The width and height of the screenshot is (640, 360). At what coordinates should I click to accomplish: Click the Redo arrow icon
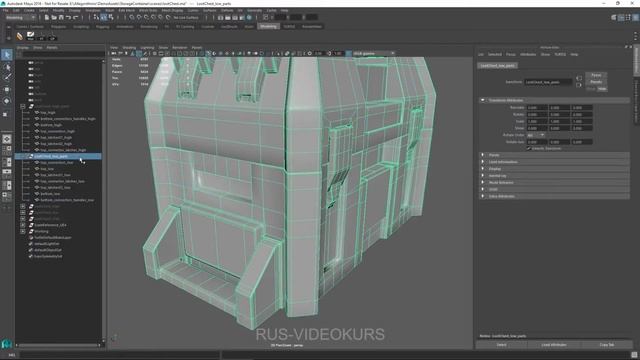pyautogui.click(x=76, y=18)
